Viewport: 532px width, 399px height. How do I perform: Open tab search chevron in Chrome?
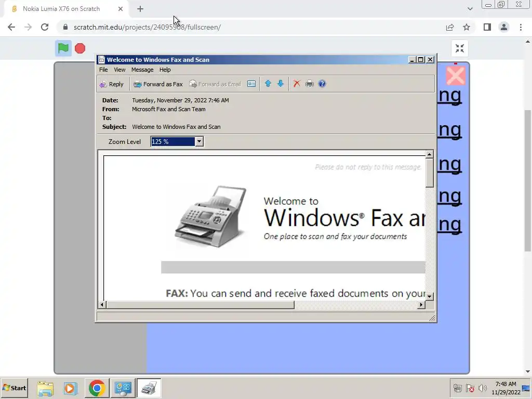(x=470, y=9)
